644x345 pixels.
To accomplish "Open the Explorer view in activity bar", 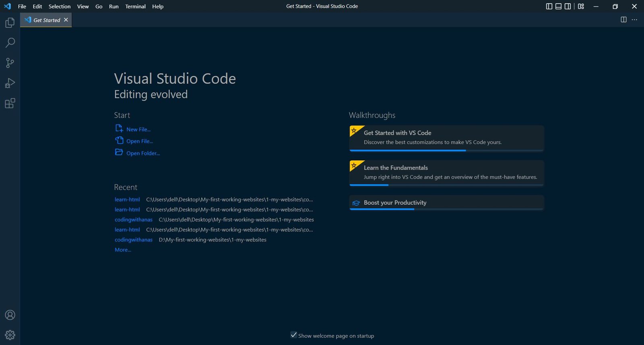I will point(10,23).
